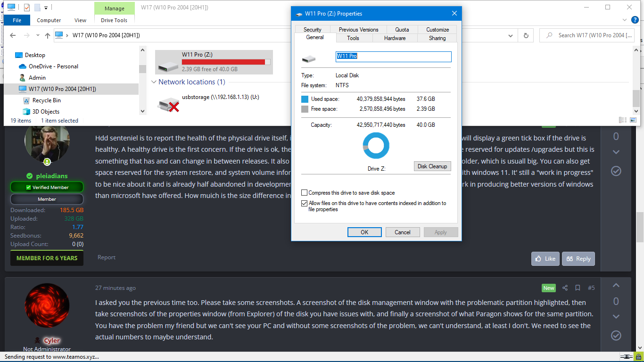This screenshot has width=644, height=362.
Task: Open the Customize Quick Access Toolbar dropdown
Action: pyautogui.click(x=46, y=8)
